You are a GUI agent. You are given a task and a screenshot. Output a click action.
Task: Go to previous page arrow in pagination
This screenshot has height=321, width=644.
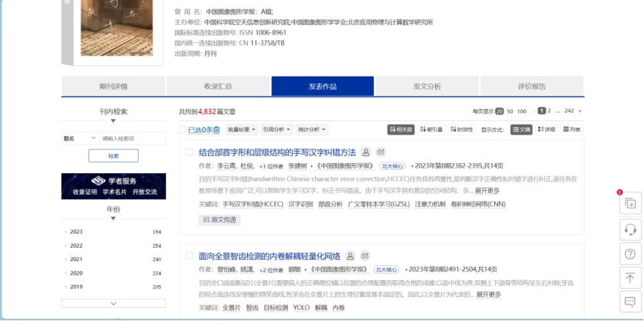(x=534, y=111)
